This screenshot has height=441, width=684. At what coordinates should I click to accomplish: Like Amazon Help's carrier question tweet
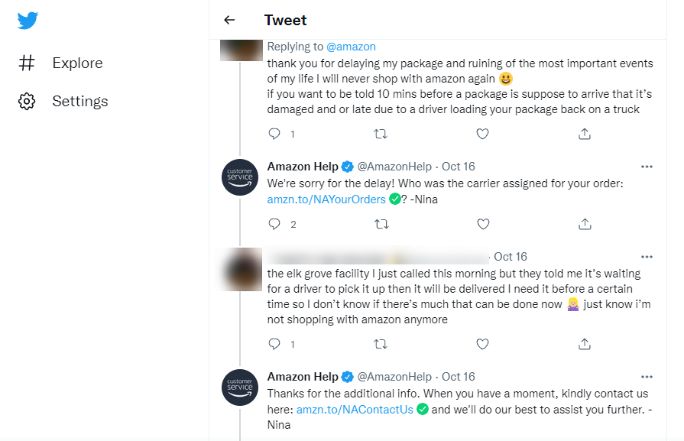click(482, 224)
